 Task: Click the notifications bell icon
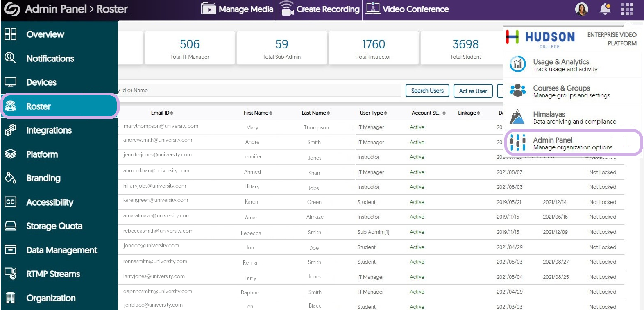(x=605, y=9)
